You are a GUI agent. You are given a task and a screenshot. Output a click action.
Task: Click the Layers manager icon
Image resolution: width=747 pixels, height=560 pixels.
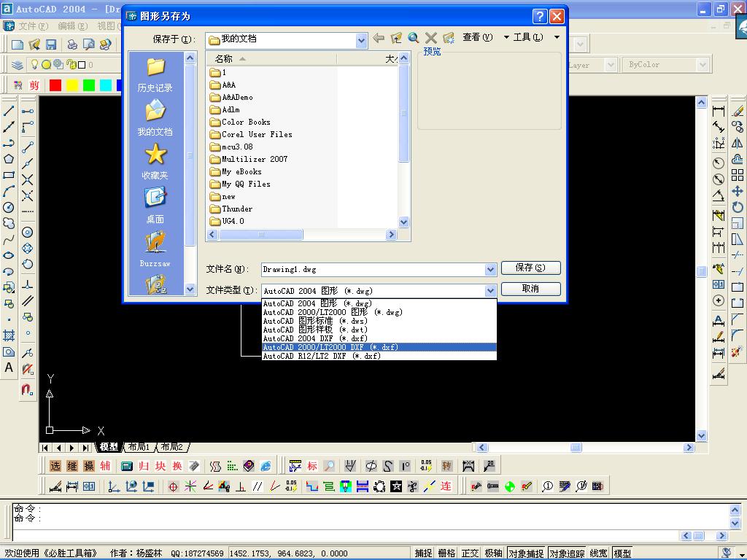coord(18,64)
